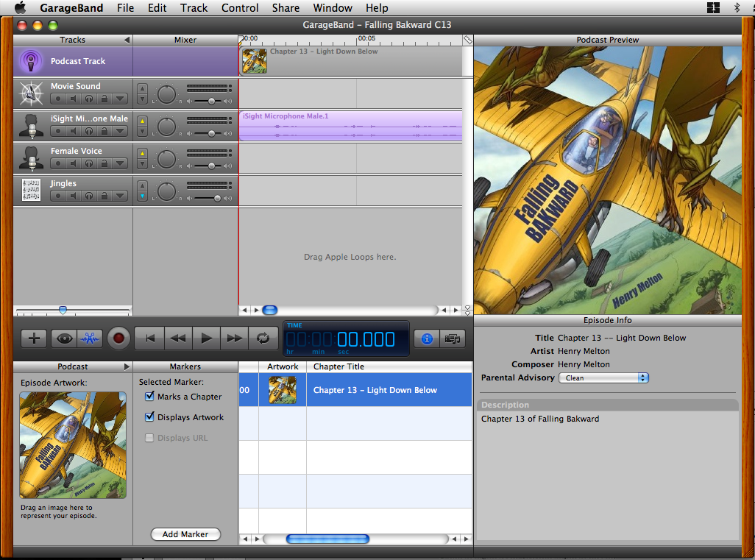The height and width of the screenshot is (560, 755).
Task: Add a new track with the plus button
Action: pyautogui.click(x=34, y=339)
